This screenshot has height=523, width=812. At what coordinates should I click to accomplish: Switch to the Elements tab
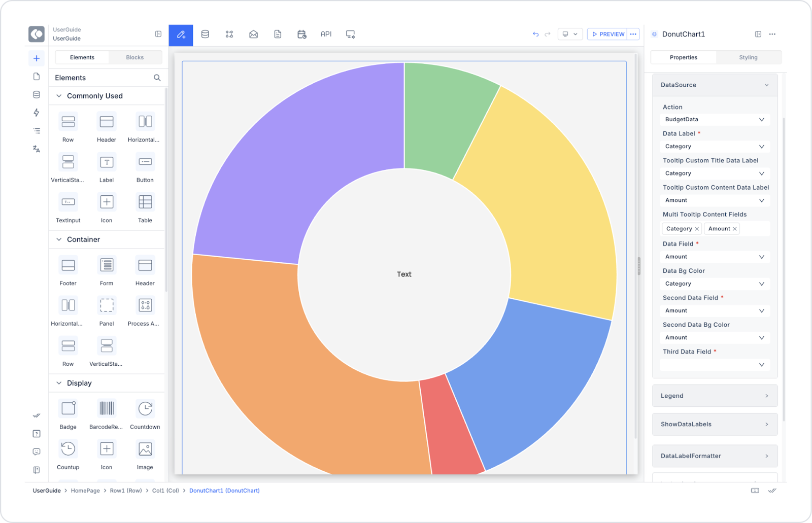(x=82, y=57)
